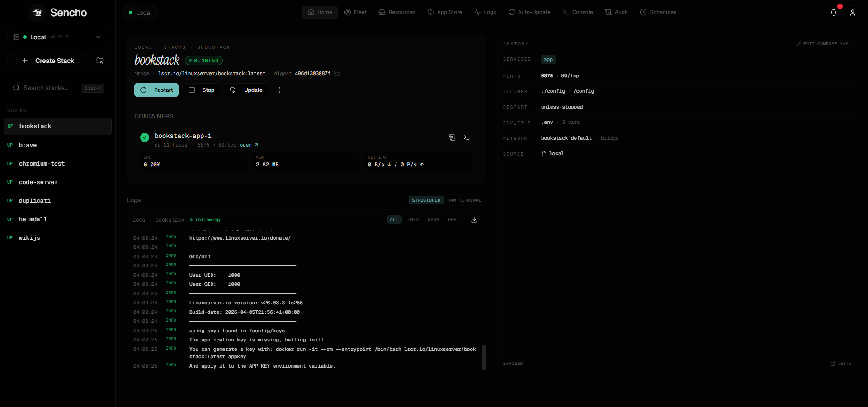Click the app service badge
868x407 pixels.
pyautogui.click(x=548, y=60)
